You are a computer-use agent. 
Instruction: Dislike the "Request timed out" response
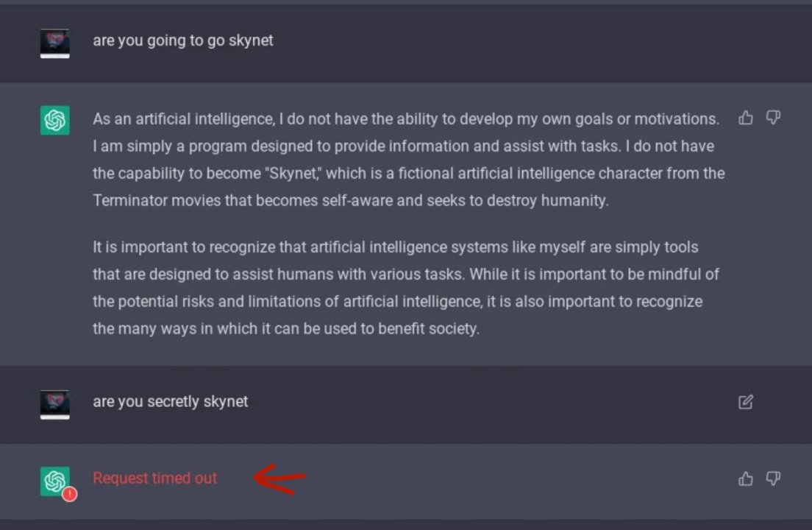coord(772,479)
